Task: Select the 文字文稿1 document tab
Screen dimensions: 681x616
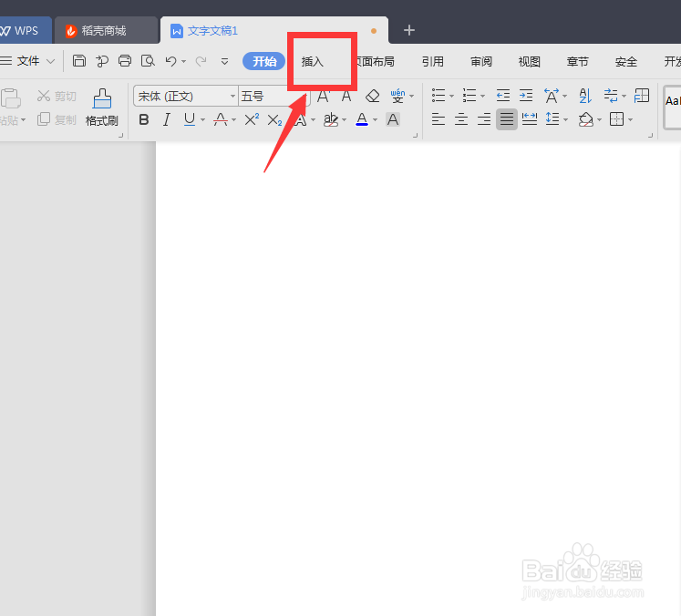Action: (x=274, y=30)
